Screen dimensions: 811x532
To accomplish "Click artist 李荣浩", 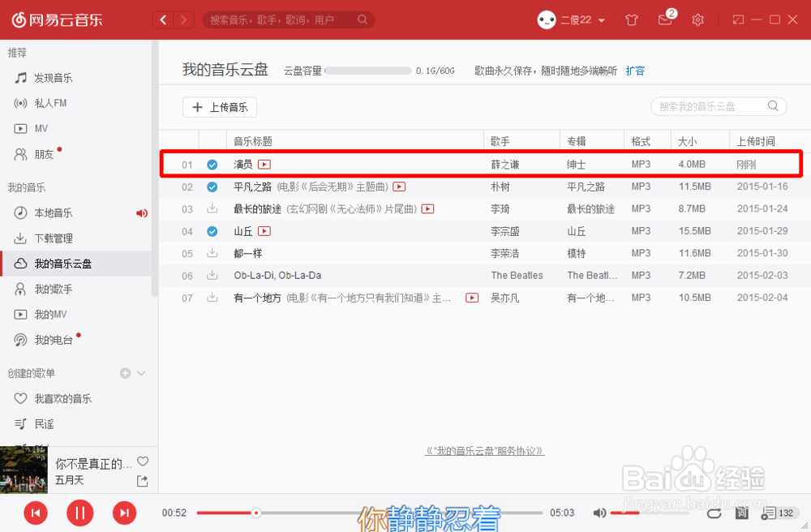I will coord(504,253).
